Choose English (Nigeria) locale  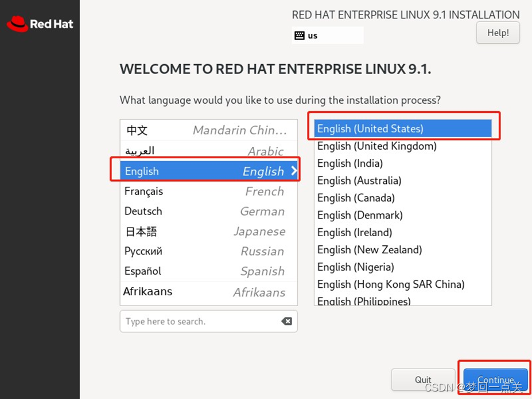pos(403,267)
